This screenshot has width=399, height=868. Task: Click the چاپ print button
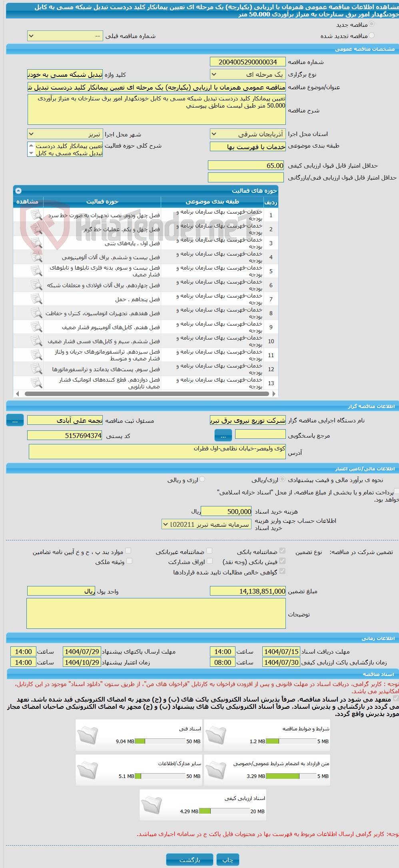pos(228,860)
